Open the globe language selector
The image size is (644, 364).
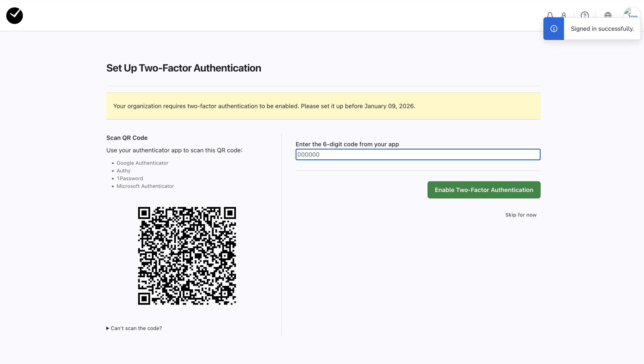[608, 15]
